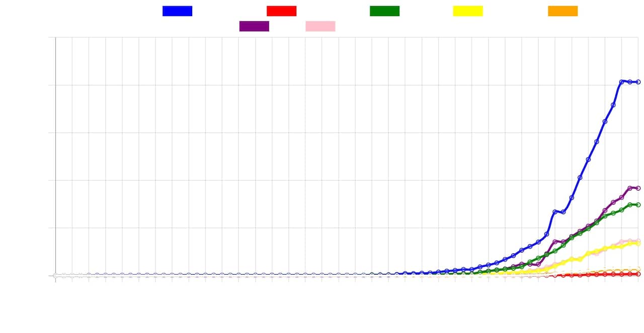The height and width of the screenshot is (333, 644).
Task: Click the final red line data point
Action: click(x=638, y=274)
